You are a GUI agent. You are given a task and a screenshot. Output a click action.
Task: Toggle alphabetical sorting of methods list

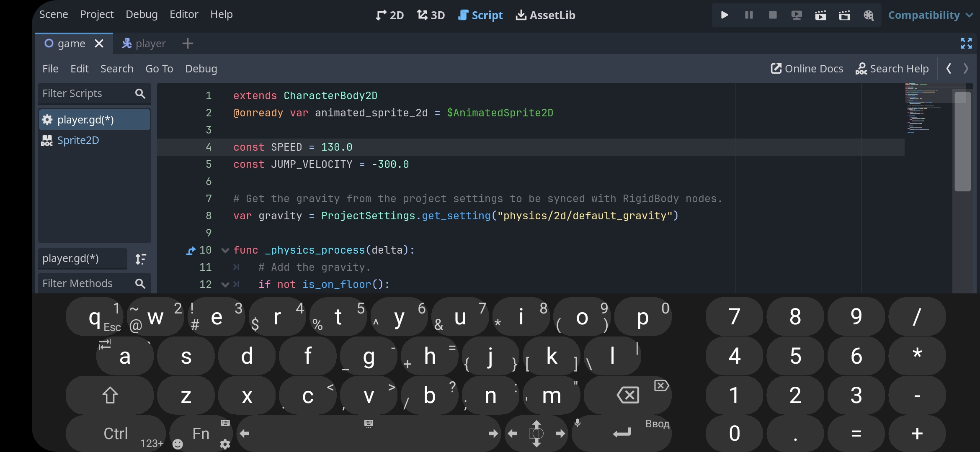tap(141, 259)
